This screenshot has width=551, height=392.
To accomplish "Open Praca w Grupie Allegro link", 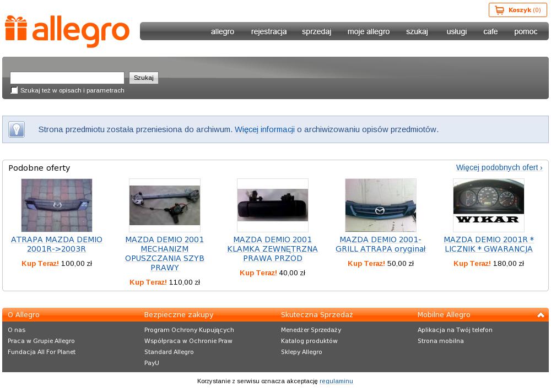I will click(x=41, y=341).
